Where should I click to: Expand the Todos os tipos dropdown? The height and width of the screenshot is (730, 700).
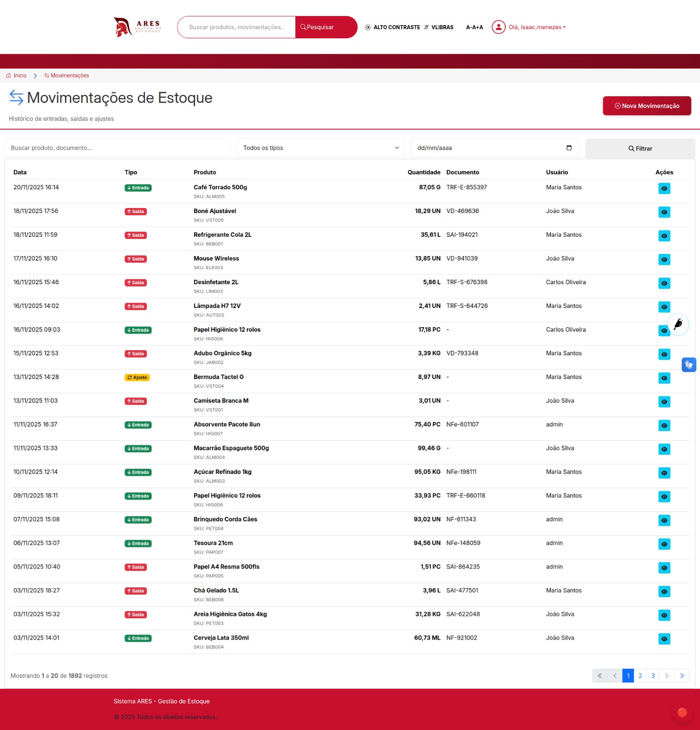[x=321, y=148]
